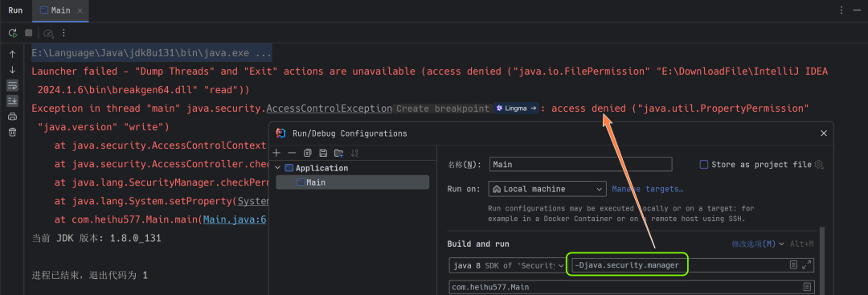Click the Run tool window label

click(15, 10)
